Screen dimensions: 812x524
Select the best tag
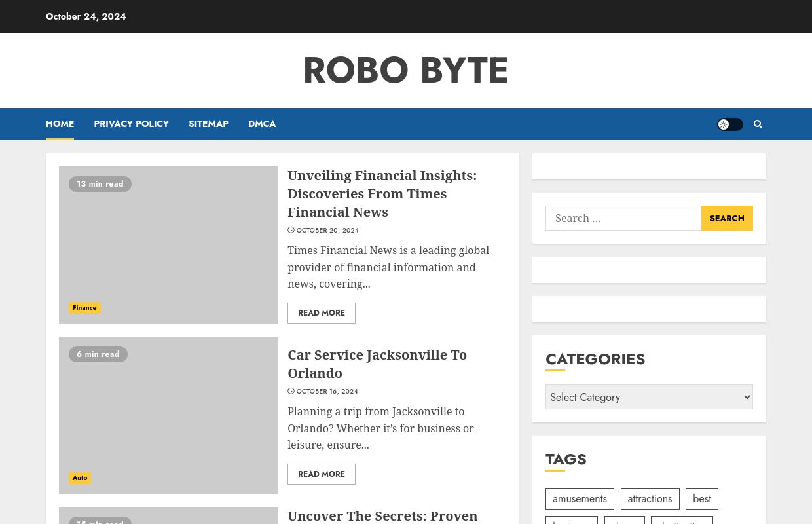(702, 499)
